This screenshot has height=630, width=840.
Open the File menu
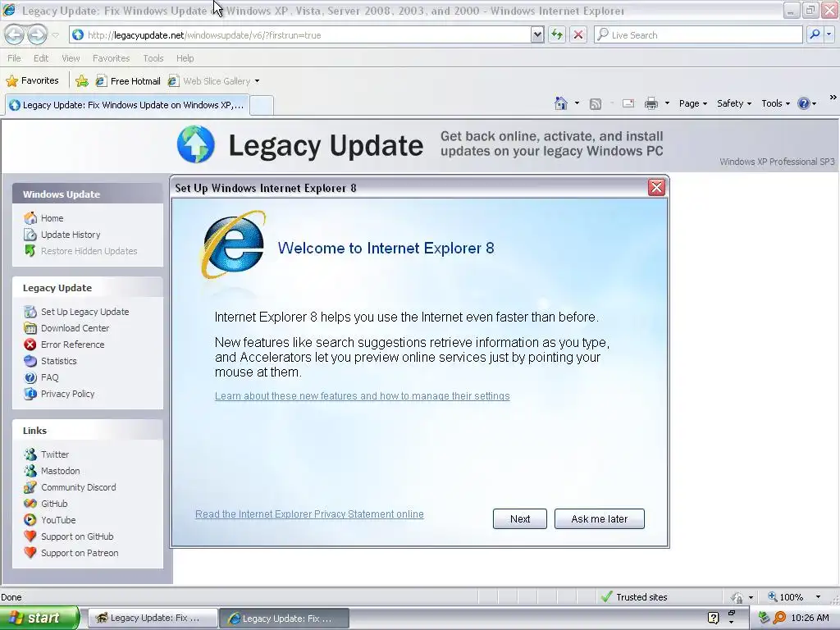click(14, 58)
